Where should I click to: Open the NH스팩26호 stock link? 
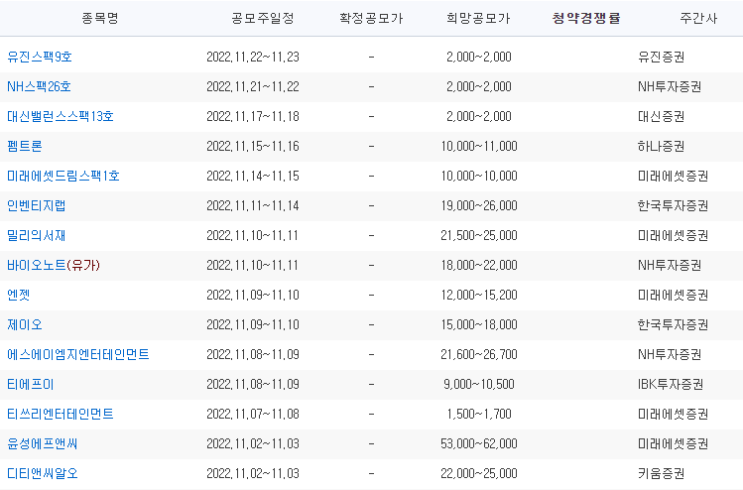[39, 87]
